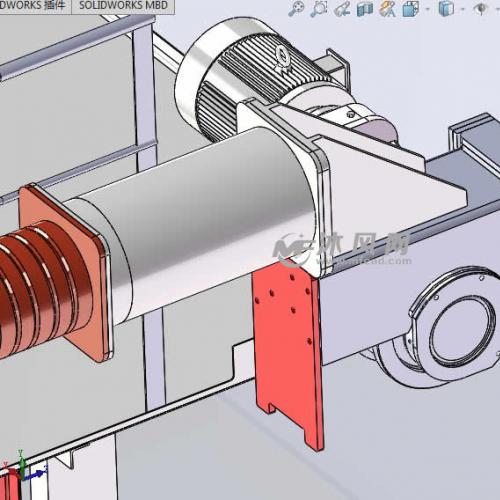Select the red mounting bracket plate

click(288, 353)
